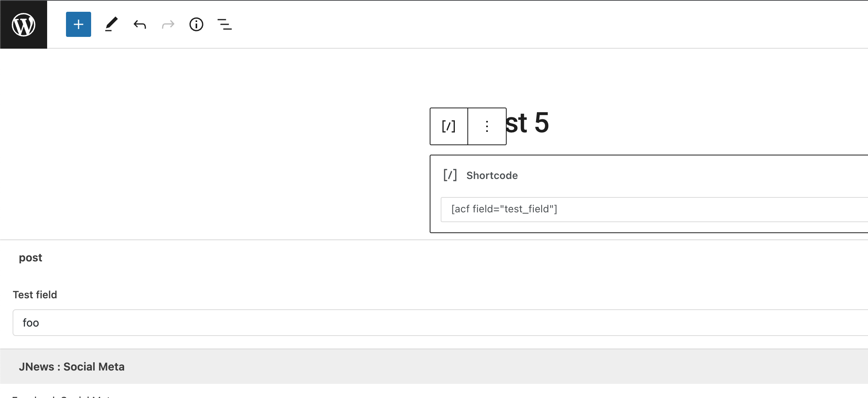Open block options three-dot menu

[x=487, y=126]
